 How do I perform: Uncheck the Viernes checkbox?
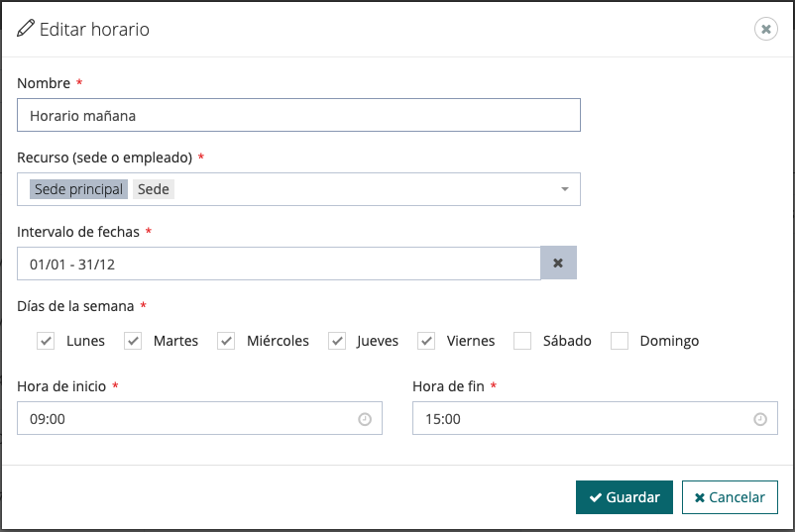[426, 341]
